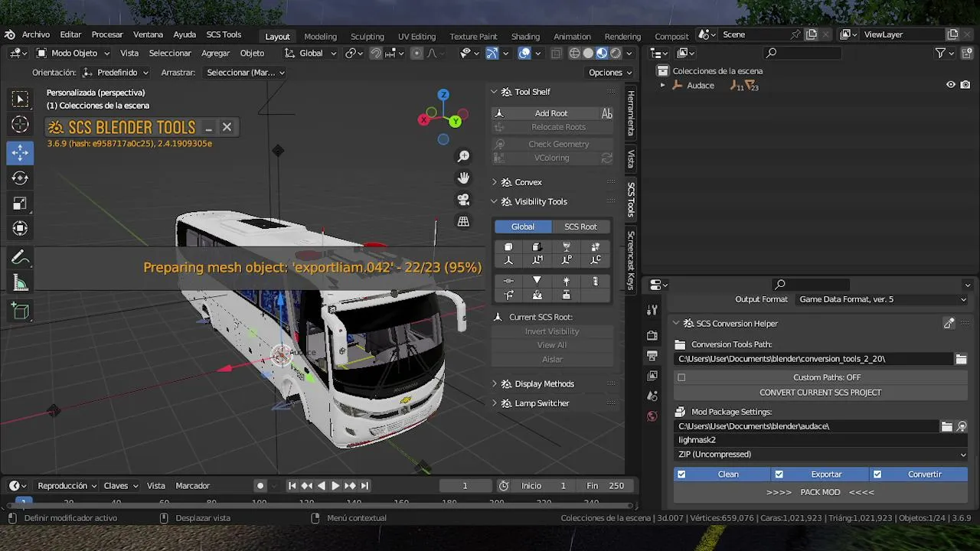Switch perspective/orthographic with the grid icon

tap(463, 221)
